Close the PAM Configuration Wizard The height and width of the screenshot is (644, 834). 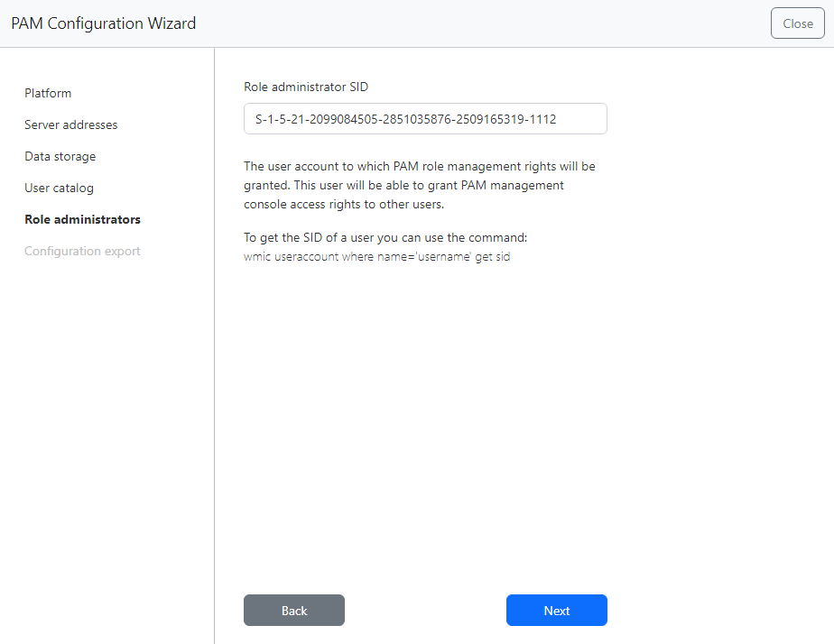797,23
